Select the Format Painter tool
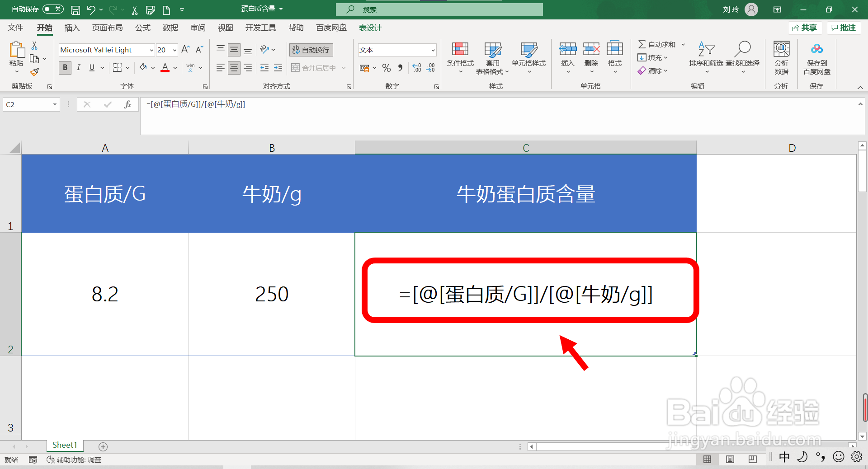This screenshot has height=469, width=868. click(x=34, y=72)
